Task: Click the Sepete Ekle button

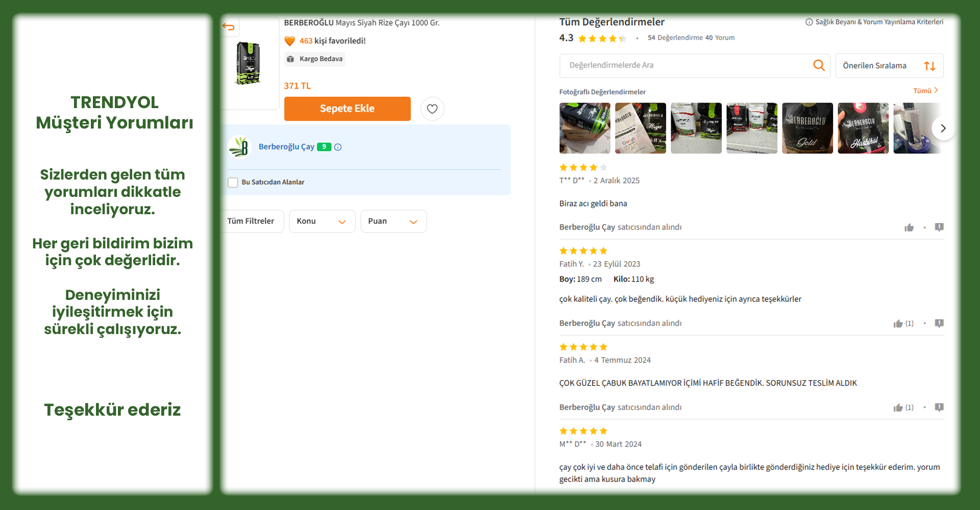Action: point(347,109)
